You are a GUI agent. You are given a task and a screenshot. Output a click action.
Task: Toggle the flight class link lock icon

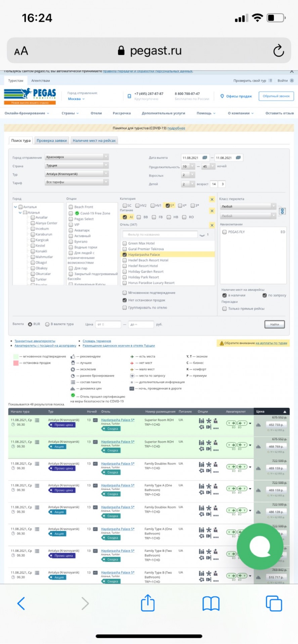[x=282, y=211]
